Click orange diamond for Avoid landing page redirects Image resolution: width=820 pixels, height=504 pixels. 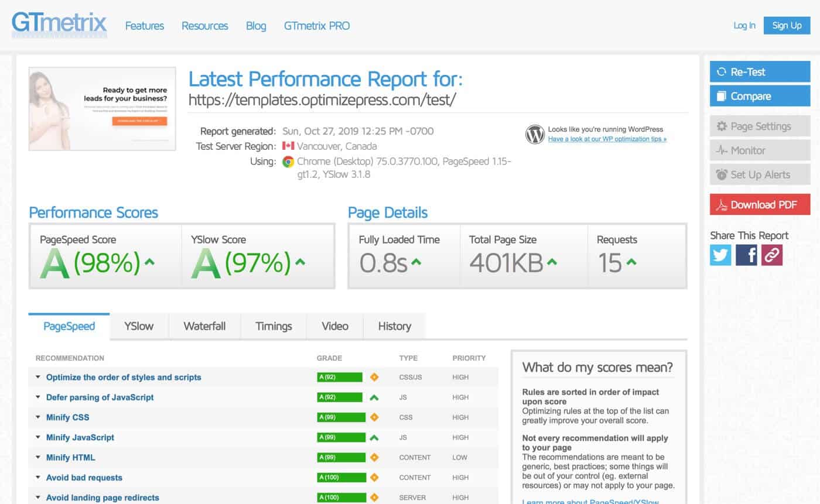(x=374, y=498)
